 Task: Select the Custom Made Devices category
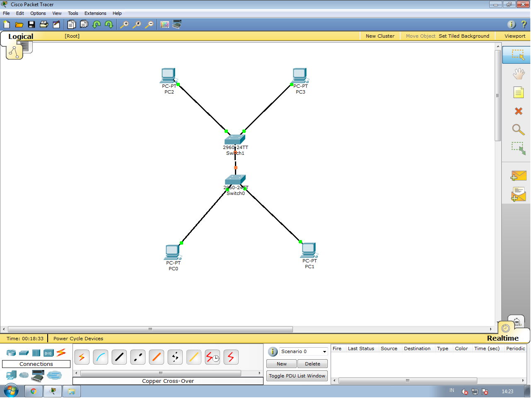tap(38, 375)
